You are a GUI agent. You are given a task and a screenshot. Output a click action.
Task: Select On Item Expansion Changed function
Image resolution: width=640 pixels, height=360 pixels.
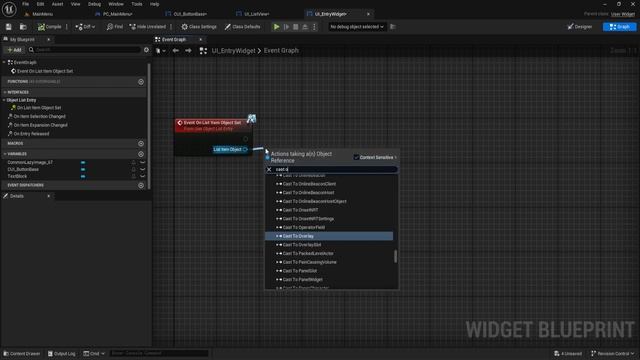click(40, 125)
